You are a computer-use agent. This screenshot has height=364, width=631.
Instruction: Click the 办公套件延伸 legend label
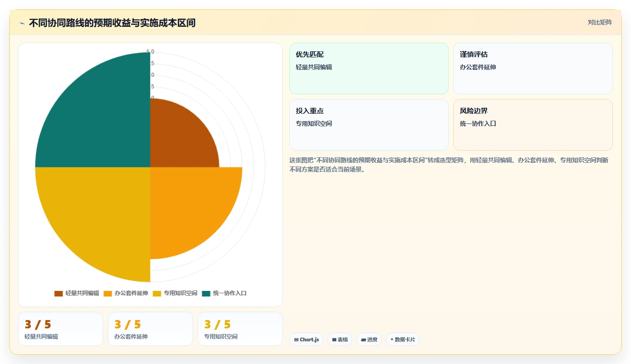point(131,293)
